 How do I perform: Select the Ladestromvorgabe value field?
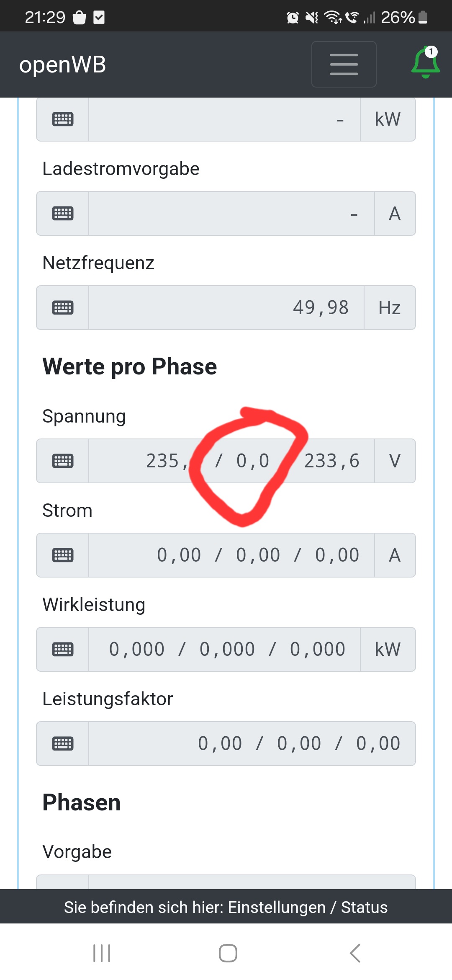[x=231, y=214]
